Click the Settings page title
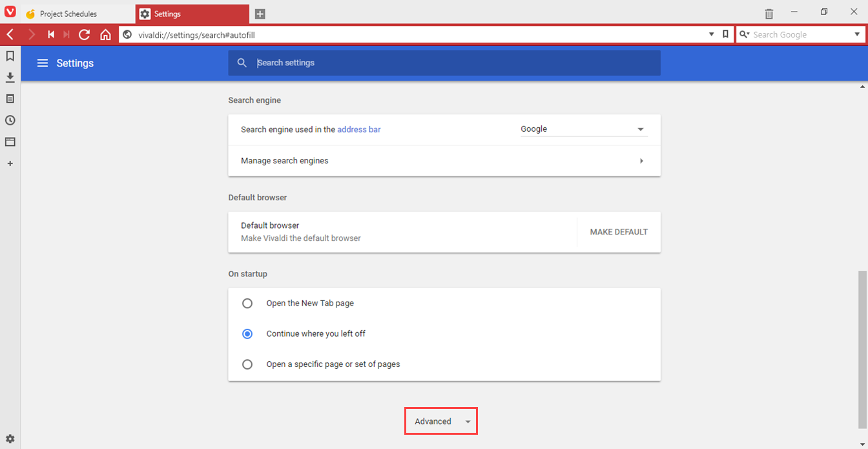The width and height of the screenshot is (868, 449). 75,63
